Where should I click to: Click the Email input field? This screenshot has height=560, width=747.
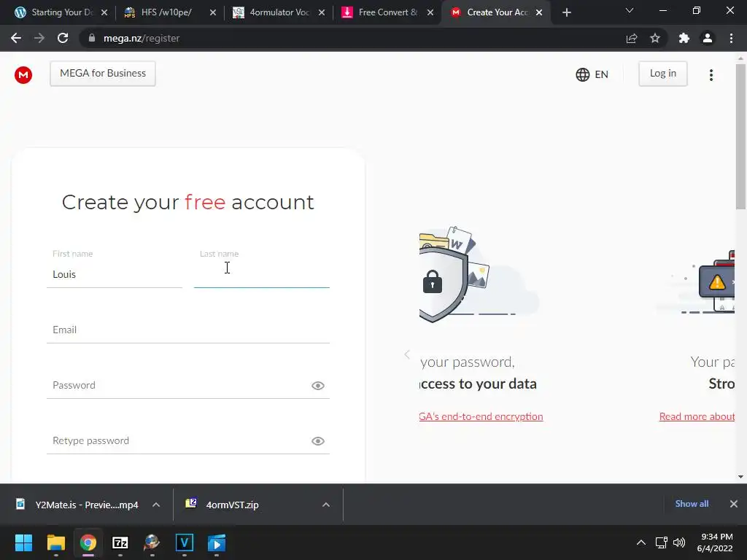(188, 330)
